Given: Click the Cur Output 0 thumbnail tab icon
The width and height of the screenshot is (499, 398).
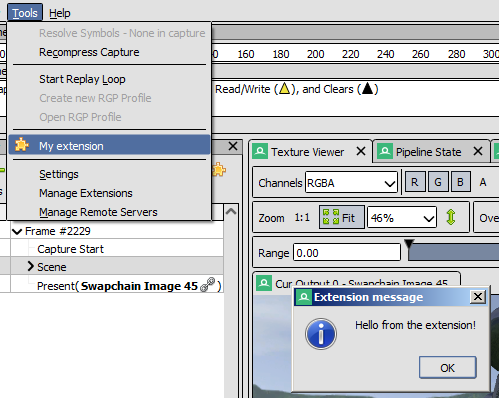Looking at the screenshot, I should tap(264, 283).
